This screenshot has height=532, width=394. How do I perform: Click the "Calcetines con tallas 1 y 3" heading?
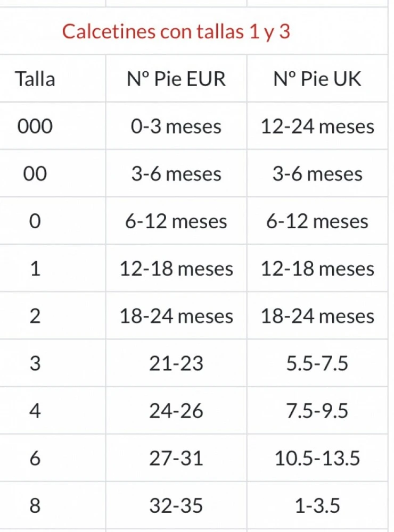click(x=176, y=31)
